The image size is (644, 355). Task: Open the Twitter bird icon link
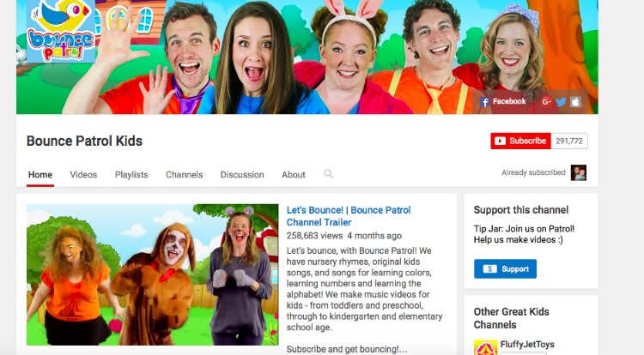[x=561, y=101]
